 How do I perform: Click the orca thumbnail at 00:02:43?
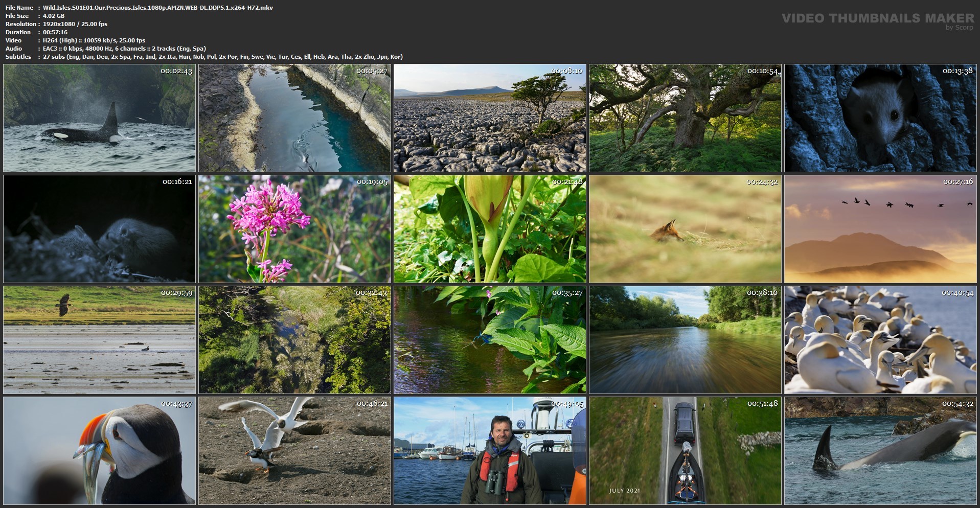click(x=99, y=118)
